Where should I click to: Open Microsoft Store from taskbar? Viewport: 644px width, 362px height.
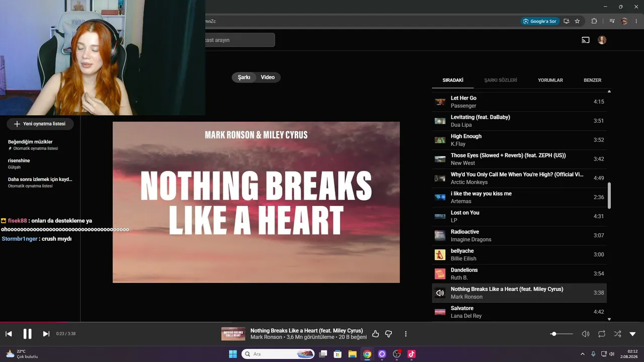(338, 354)
